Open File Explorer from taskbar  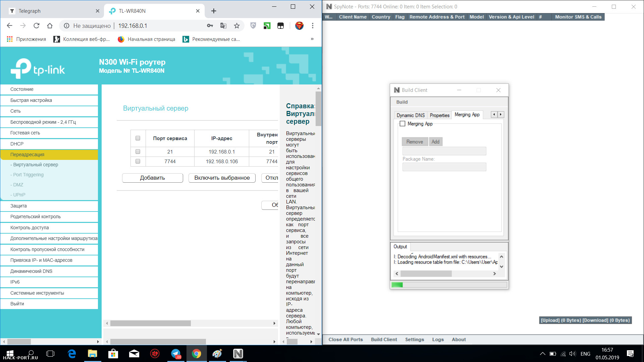click(92, 354)
